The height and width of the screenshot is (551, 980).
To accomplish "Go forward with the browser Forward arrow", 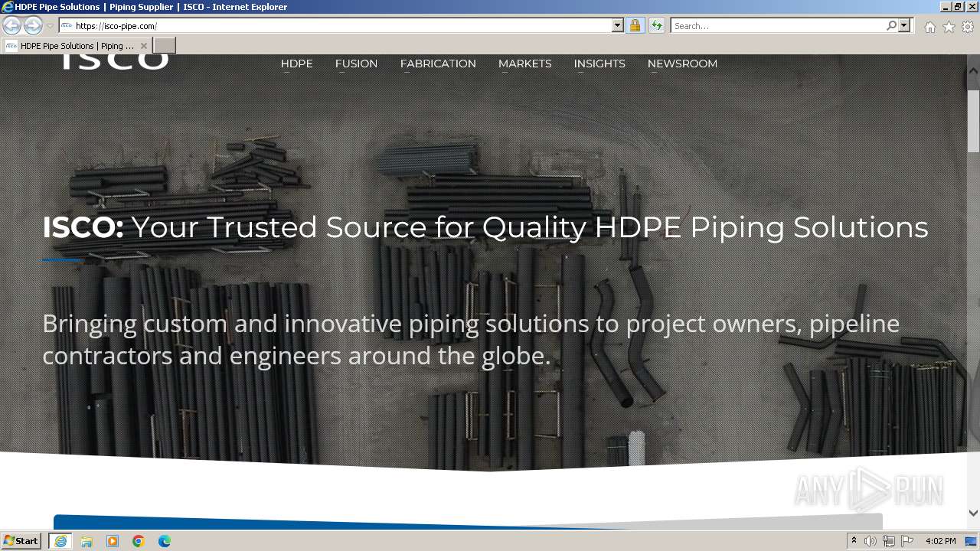I will tap(33, 25).
